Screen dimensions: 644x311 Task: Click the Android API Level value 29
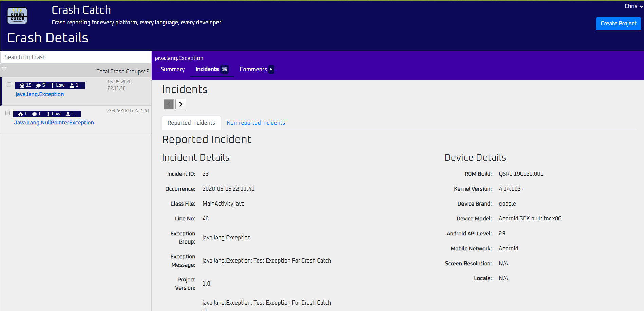tap(502, 233)
